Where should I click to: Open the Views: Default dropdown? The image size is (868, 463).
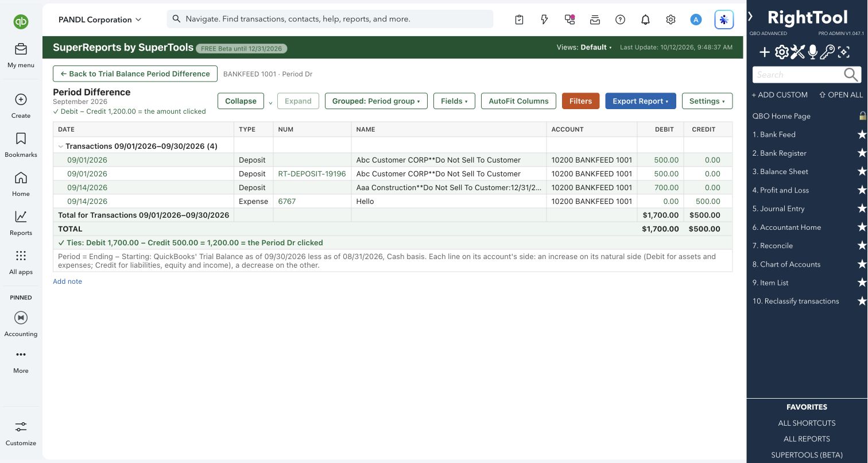584,48
